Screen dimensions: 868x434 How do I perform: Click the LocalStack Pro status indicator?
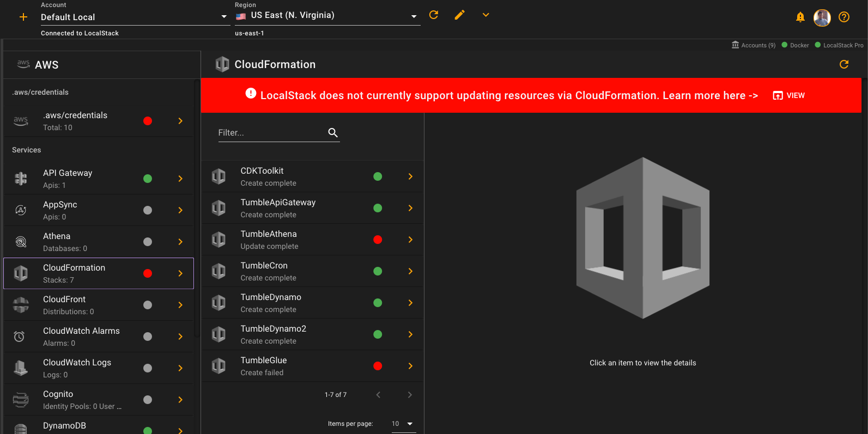(839, 45)
